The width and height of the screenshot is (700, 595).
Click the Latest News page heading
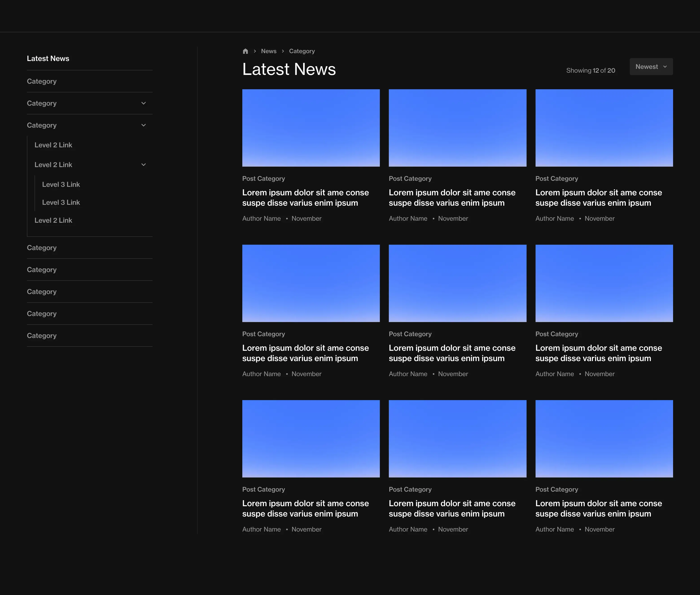(x=289, y=69)
